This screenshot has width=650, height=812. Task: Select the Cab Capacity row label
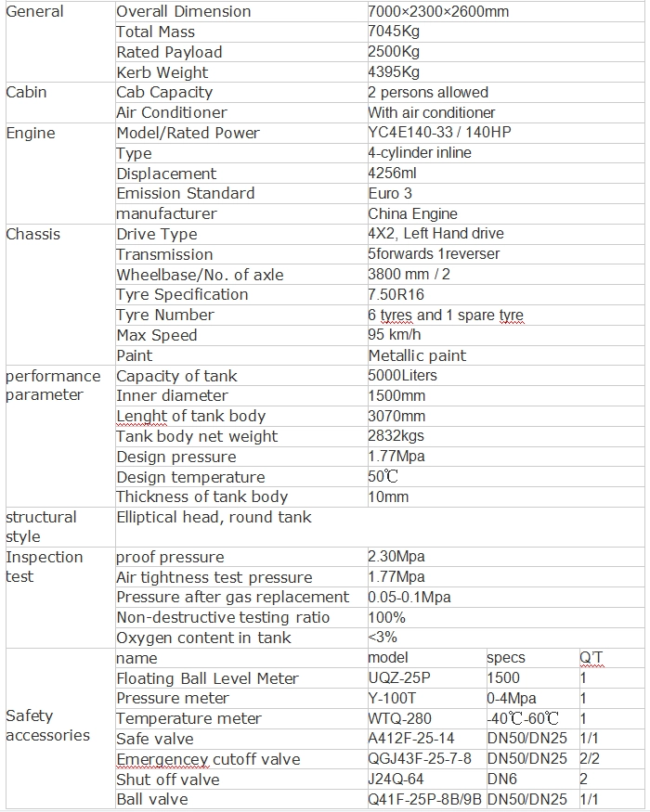tap(164, 92)
